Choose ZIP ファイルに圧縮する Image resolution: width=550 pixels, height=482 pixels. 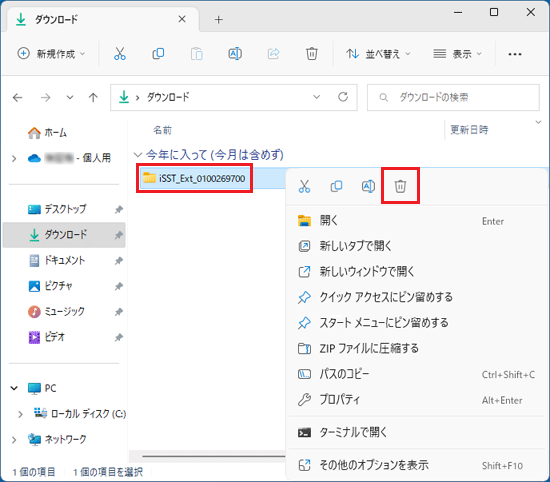pos(417,348)
